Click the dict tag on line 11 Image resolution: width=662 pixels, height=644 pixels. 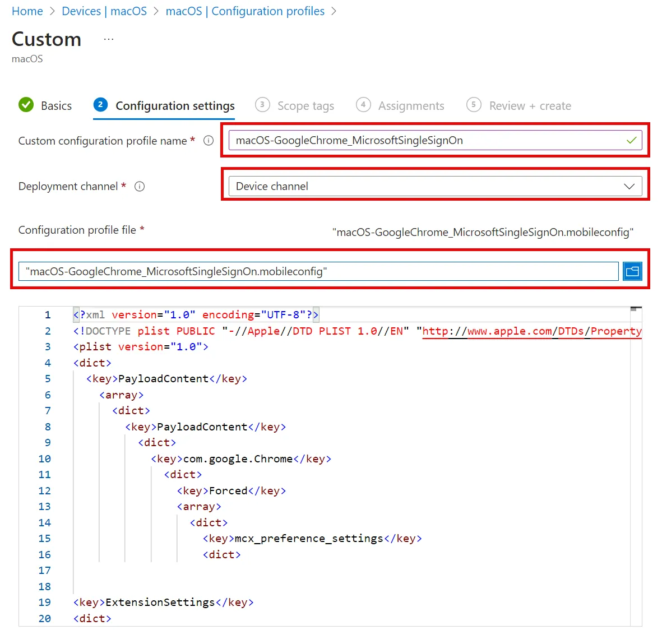(183, 475)
